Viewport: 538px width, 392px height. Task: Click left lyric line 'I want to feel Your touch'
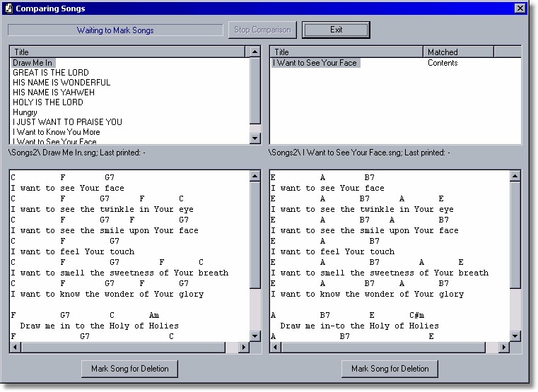[x=72, y=251]
